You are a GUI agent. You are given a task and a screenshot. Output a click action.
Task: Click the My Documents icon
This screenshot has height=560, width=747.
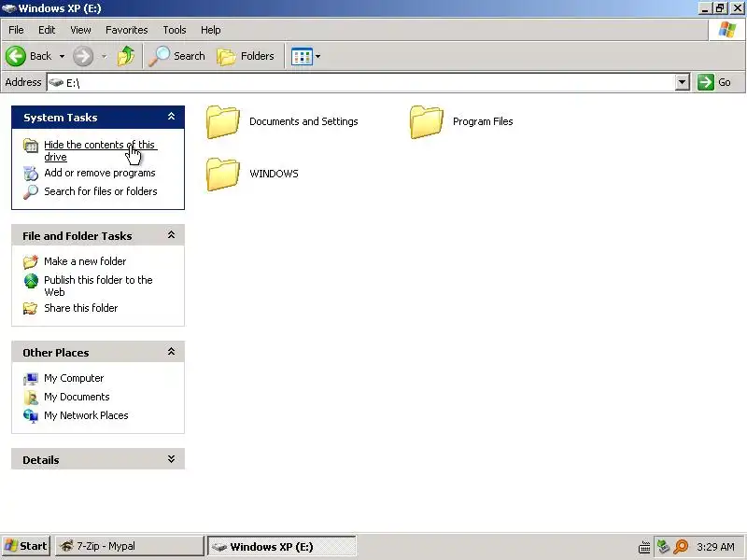point(31,398)
